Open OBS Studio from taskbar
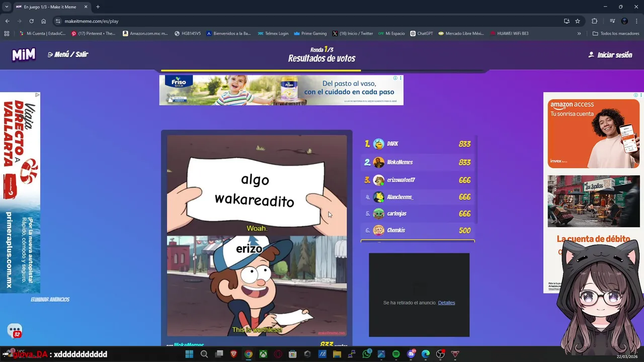 441,354
